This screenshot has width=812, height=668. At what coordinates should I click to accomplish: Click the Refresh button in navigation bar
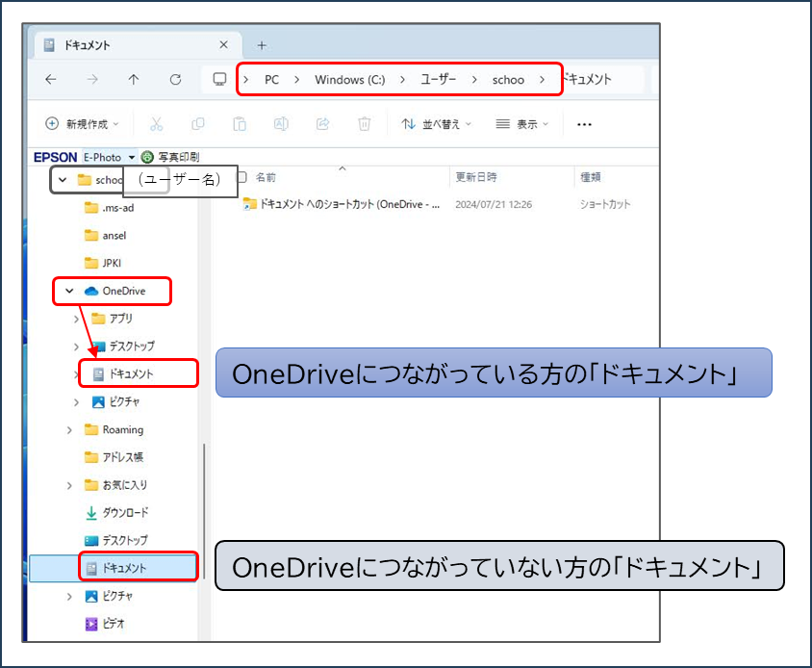(175, 80)
